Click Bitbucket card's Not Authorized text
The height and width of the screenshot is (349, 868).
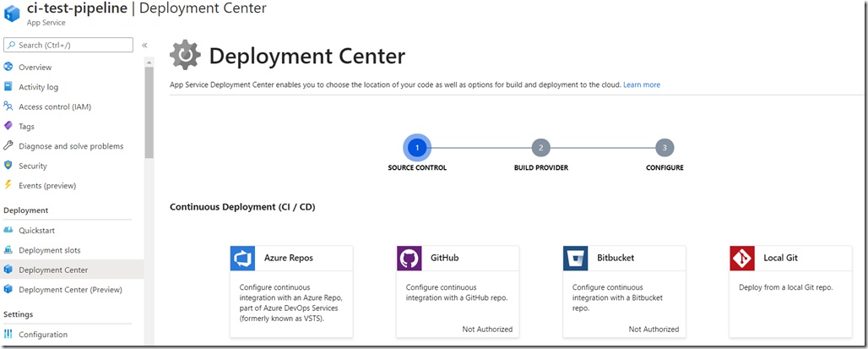click(654, 329)
